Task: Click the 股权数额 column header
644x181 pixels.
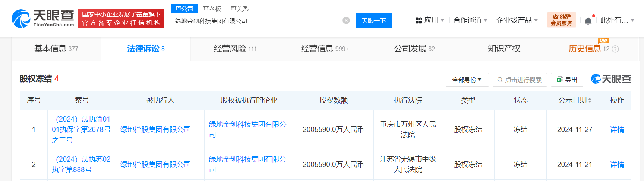Action: pos(334,100)
